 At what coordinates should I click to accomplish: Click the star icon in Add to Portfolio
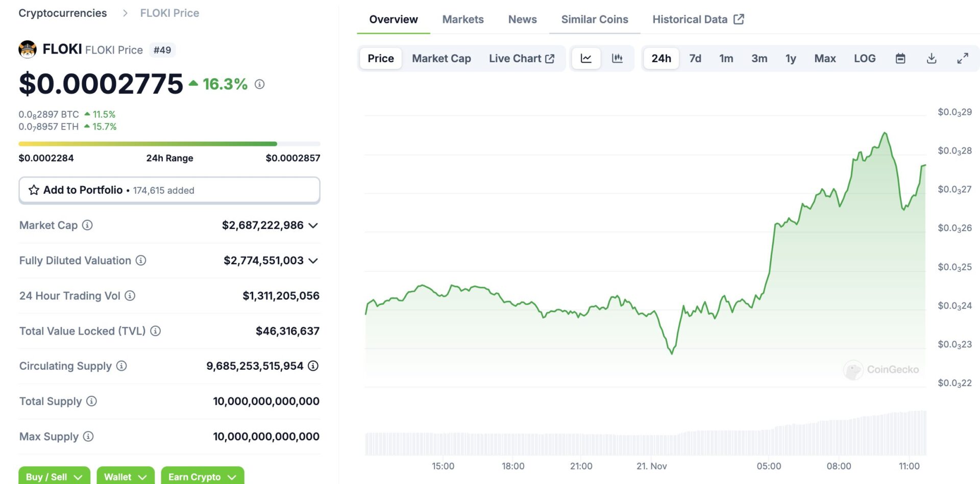pyautogui.click(x=34, y=190)
